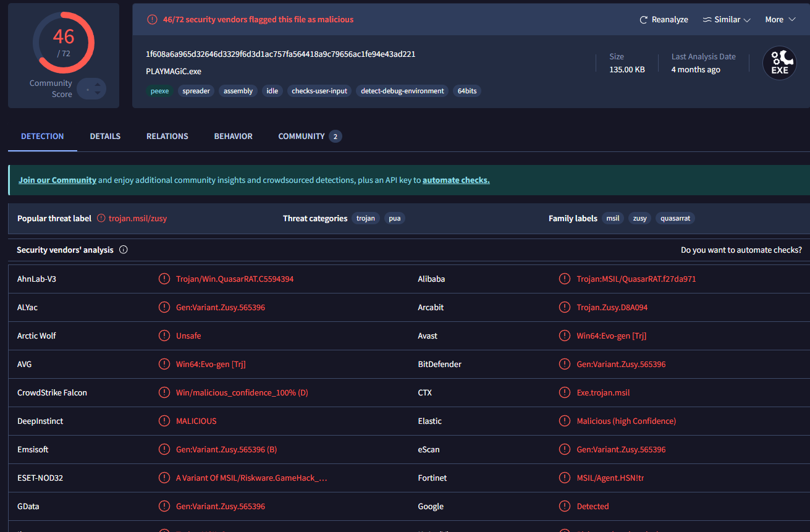Expand the Similar dropdown
Viewport: 810px width, 532px height.
tap(746, 20)
